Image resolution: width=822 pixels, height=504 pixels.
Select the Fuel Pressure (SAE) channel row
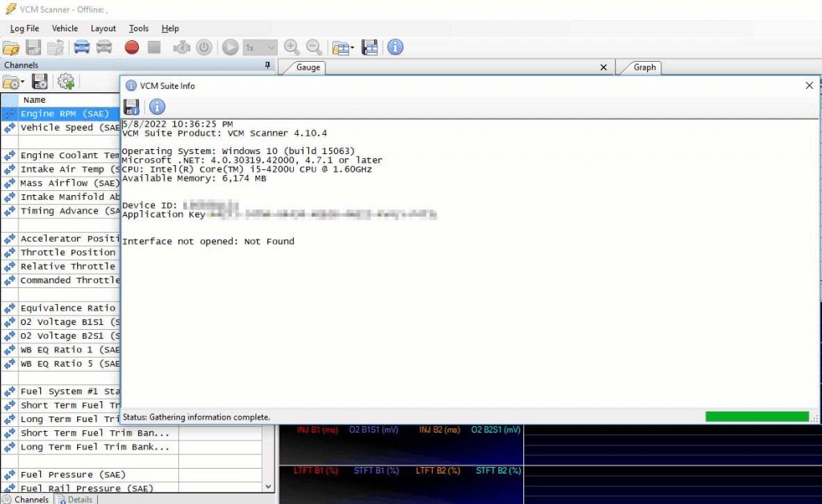click(x=131, y=474)
